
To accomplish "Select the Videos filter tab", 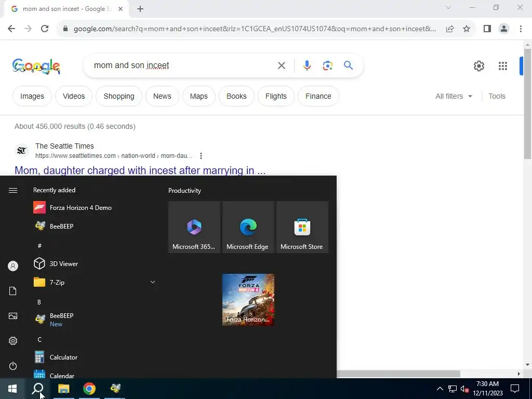I will pyautogui.click(x=74, y=96).
